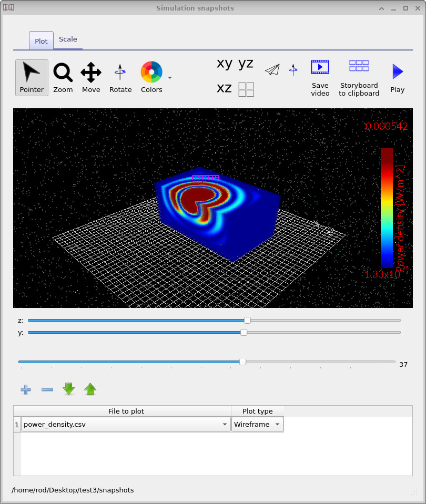426x504 pixels.
Task: Click the paper plane view icon
Action: (272, 69)
